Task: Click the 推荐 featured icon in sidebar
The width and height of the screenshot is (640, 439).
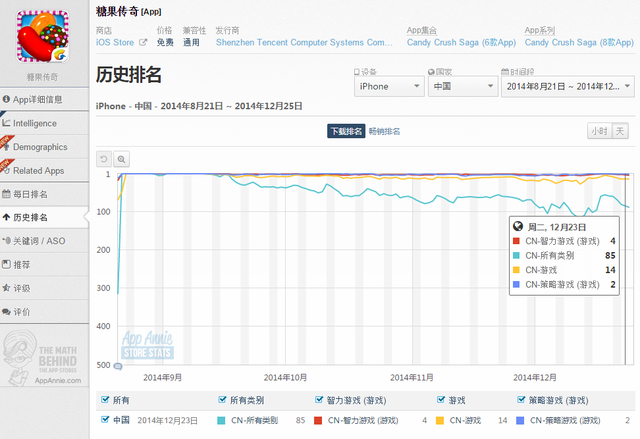Action: pyautogui.click(x=6, y=264)
